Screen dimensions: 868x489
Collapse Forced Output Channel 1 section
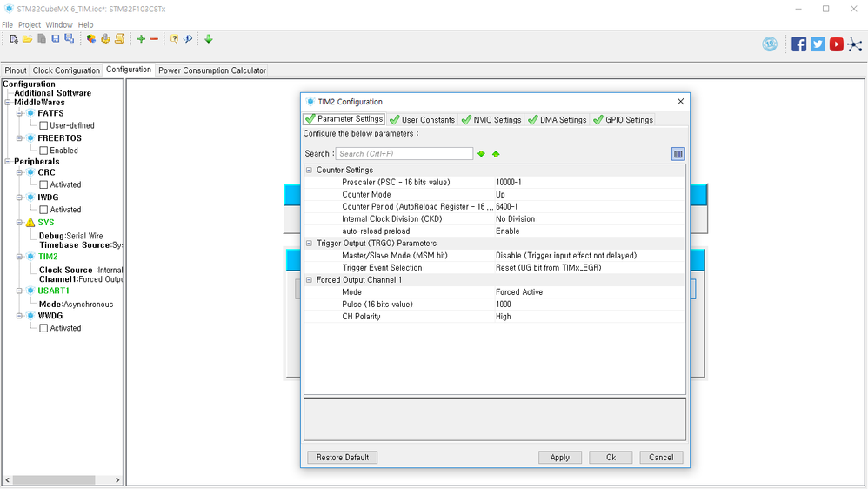pyautogui.click(x=310, y=279)
